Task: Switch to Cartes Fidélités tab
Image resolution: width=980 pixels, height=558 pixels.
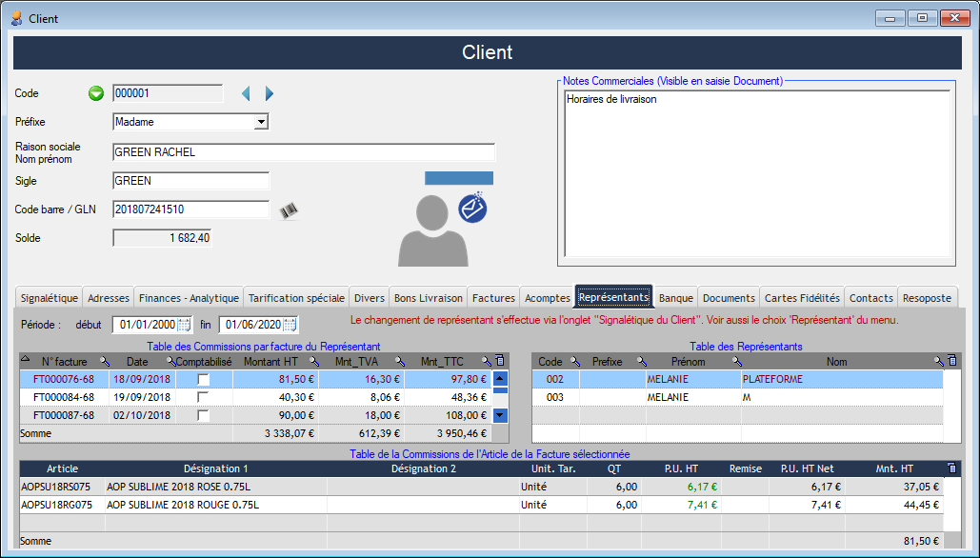Action: click(802, 298)
